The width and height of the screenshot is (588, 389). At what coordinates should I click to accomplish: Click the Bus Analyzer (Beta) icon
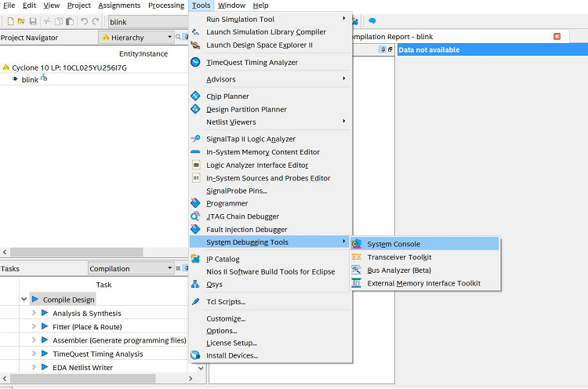[x=356, y=270]
